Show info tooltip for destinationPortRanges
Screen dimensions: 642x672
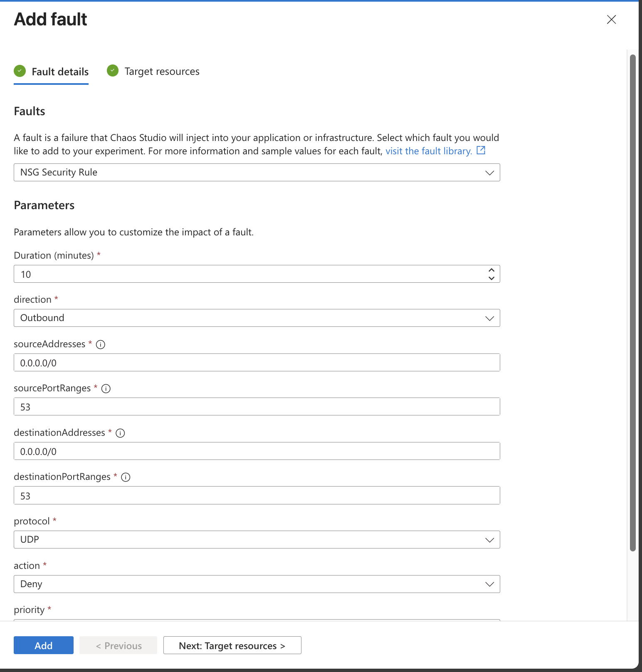[126, 477]
